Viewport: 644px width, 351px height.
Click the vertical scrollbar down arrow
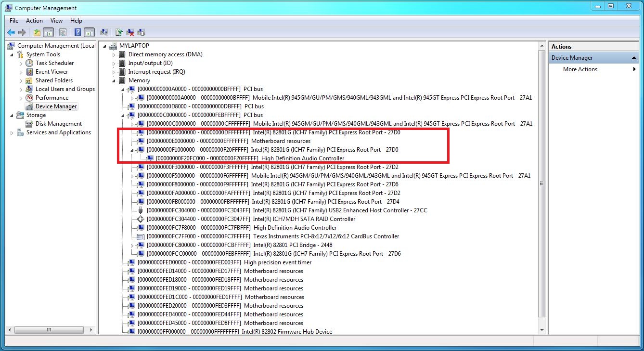(541, 330)
